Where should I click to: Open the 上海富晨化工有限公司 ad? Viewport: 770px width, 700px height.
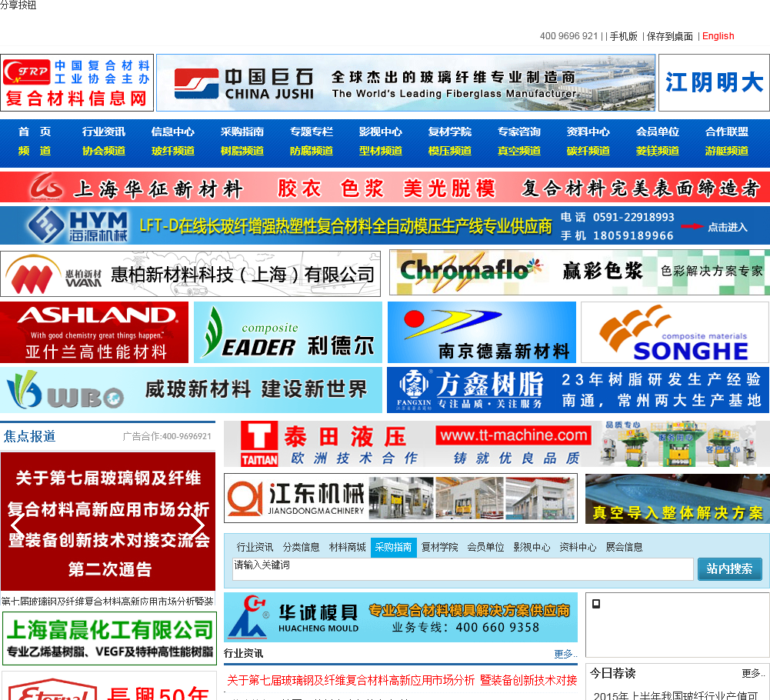coord(109,638)
